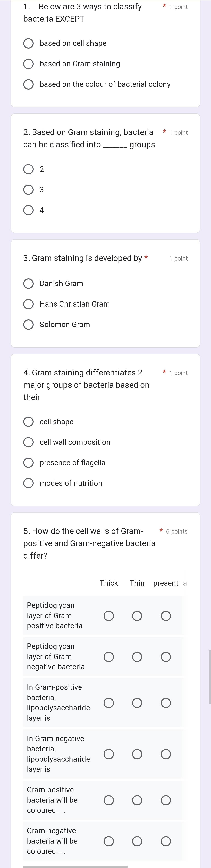Choose "Hans Christian Gram" for question 3
Screen dimensions: 211x868
click(28, 304)
